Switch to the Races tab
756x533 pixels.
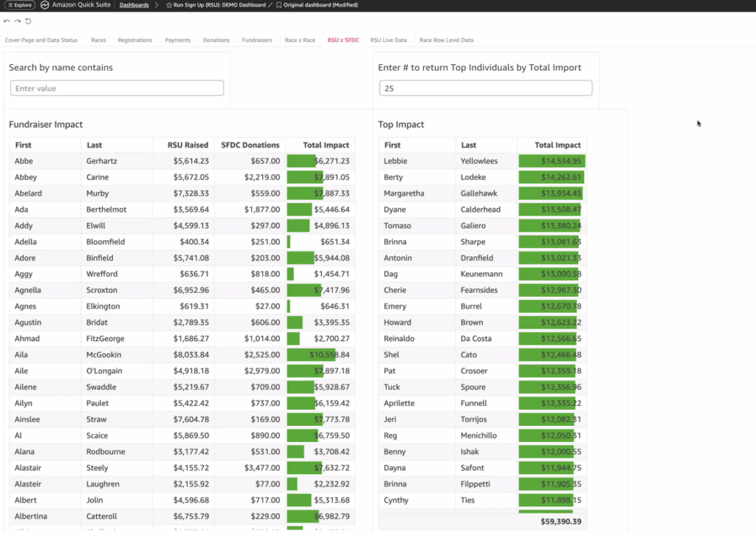(x=98, y=40)
